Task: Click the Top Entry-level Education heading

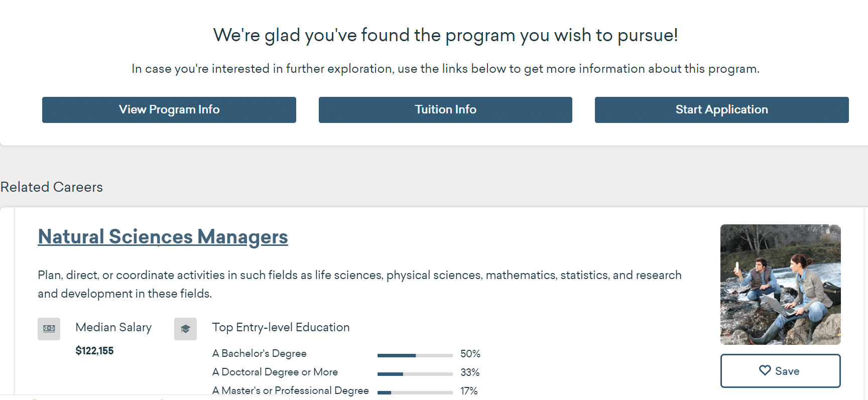Action: point(281,327)
